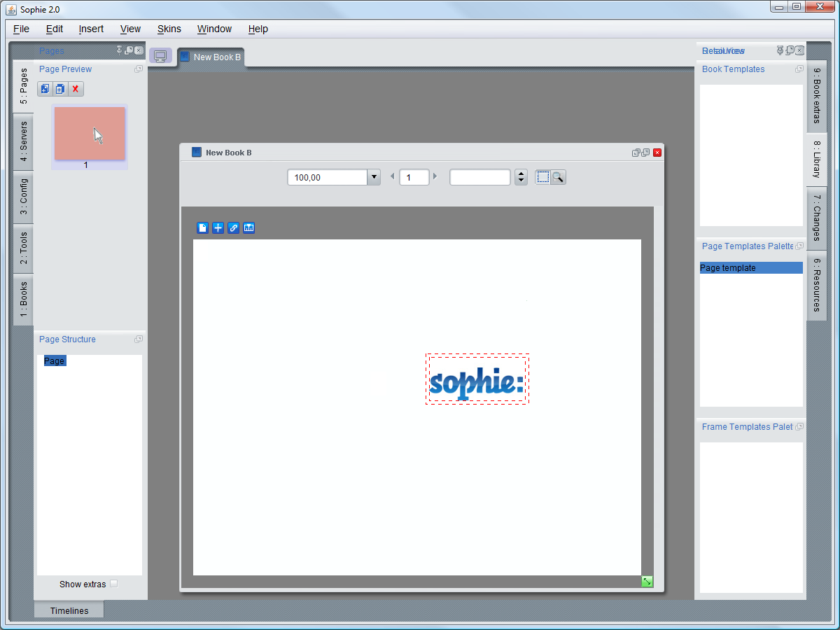
Task: Open the View menu
Action: pos(131,29)
